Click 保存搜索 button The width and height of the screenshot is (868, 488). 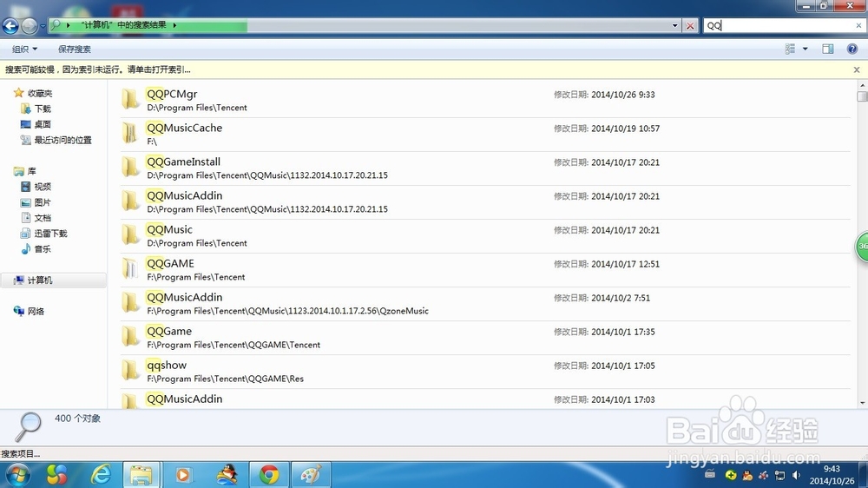(x=74, y=49)
